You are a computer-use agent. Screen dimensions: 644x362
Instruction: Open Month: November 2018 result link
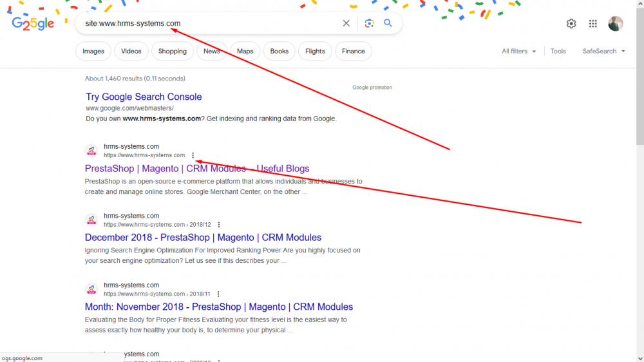[x=219, y=307]
